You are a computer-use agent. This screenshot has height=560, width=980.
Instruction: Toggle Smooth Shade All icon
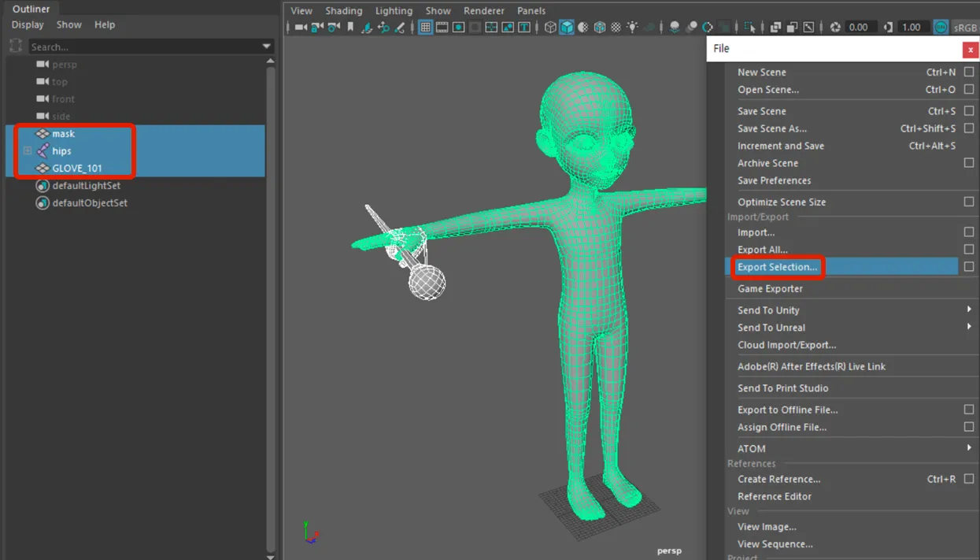(x=567, y=28)
